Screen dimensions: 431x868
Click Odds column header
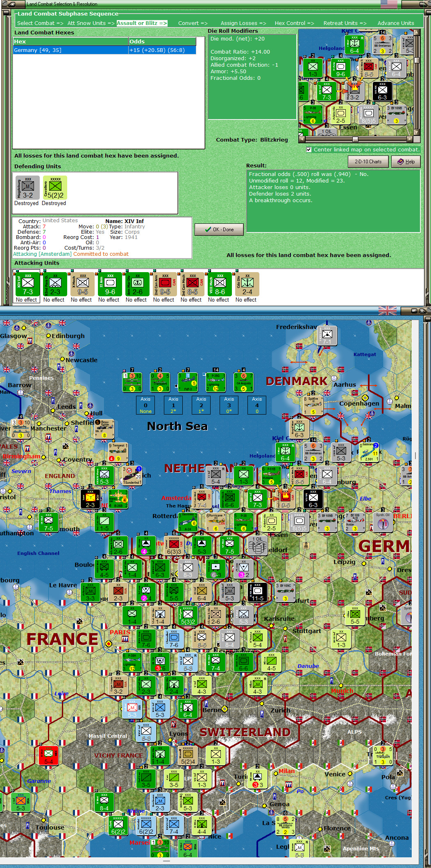(162, 42)
